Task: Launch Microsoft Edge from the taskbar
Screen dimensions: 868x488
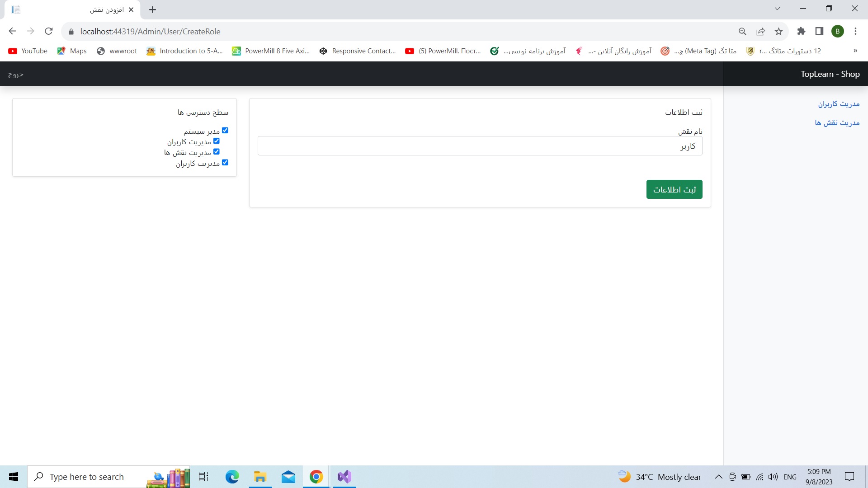Action: (x=232, y=477)
